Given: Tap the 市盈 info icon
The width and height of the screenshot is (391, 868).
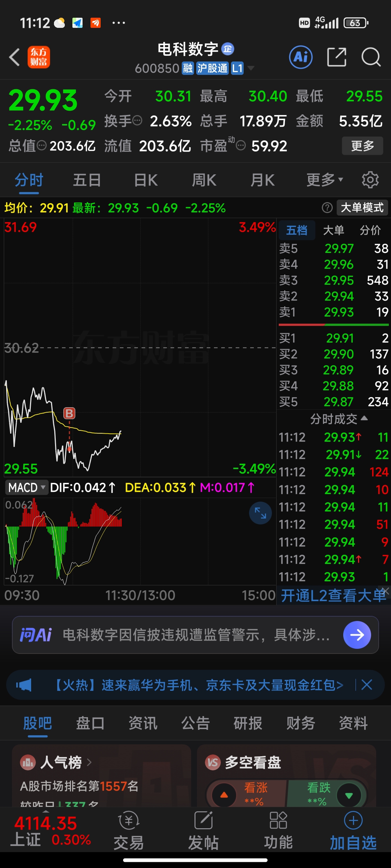Looking at the screenshot, I should 241,146.
